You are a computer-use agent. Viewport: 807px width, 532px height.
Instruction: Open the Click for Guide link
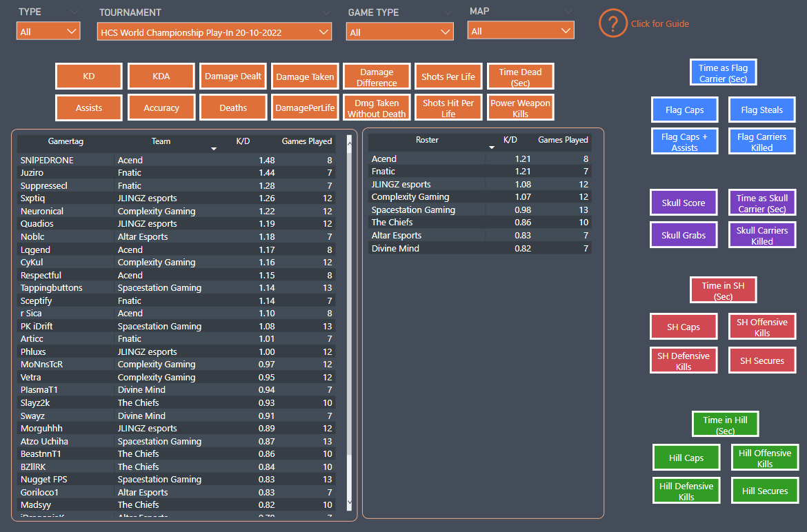pos(660,23)
